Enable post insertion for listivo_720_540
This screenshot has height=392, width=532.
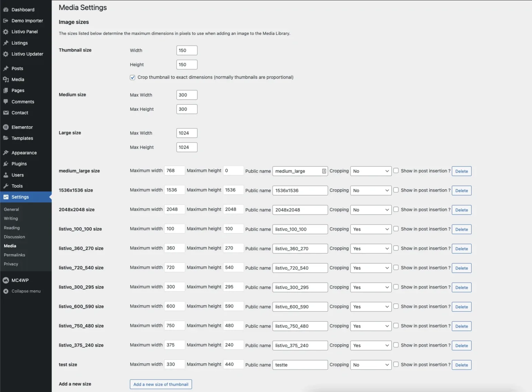tap(396, 267)
